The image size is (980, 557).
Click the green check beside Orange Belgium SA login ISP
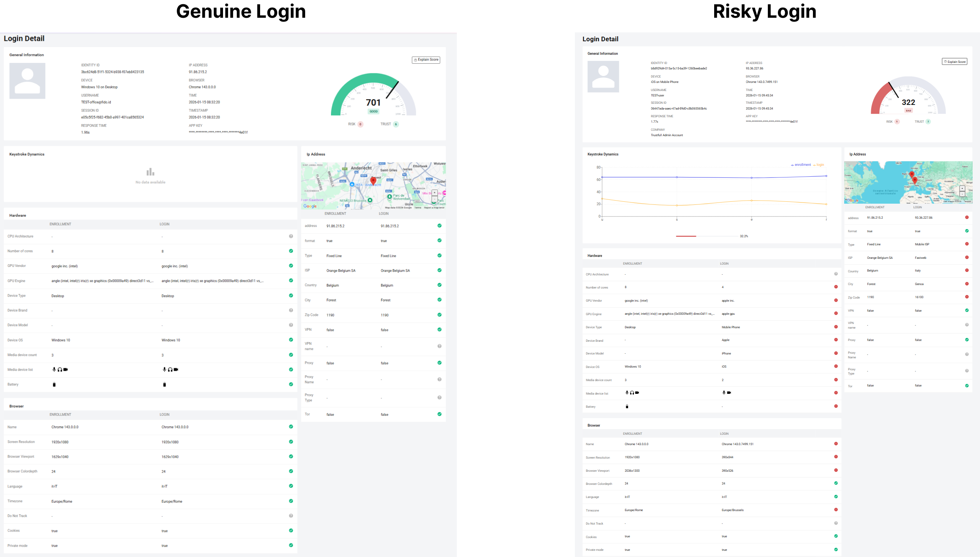[x=439, y=270]
